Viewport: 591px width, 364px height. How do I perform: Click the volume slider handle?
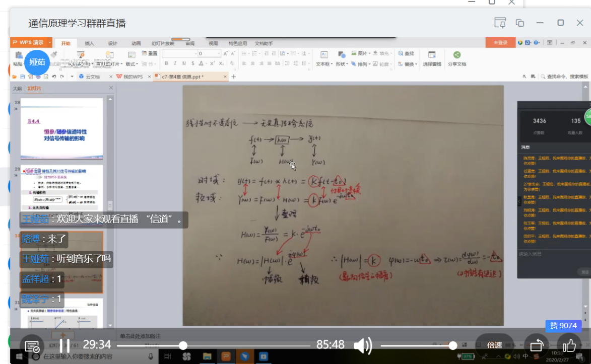(453, 345)
